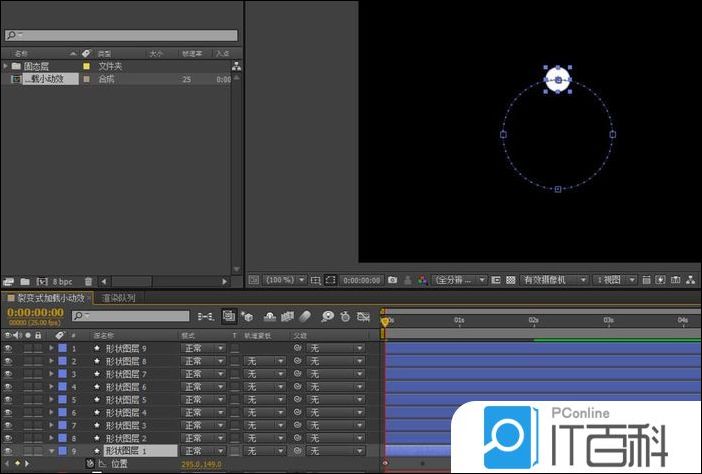Hide 形状图层 9 with its eye icon
The image size is (702, 474).
click(9, 348)
